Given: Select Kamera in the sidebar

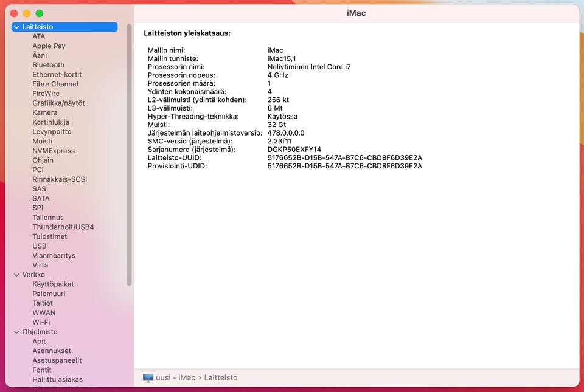Looking at the screenshot, I should 44,112.
